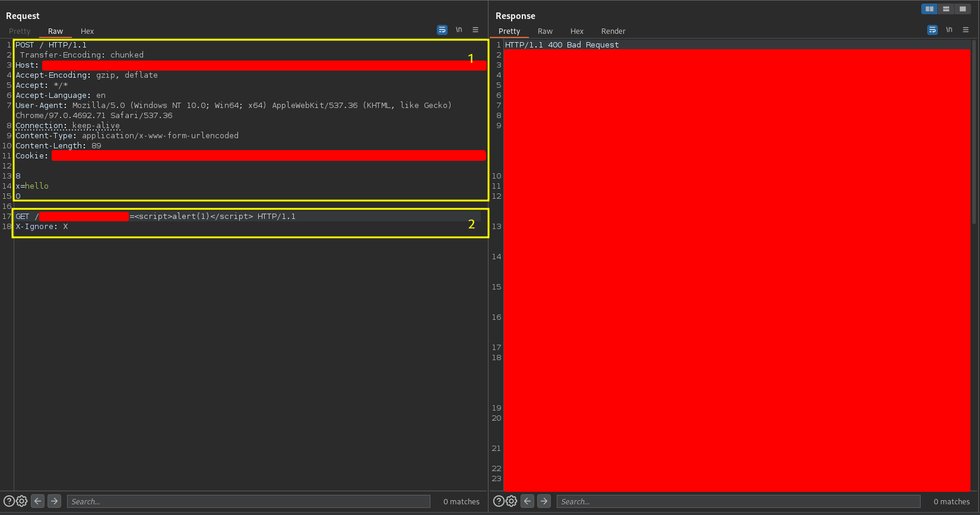Click the 'X-Ignore: X' header line

pos(42,227)
